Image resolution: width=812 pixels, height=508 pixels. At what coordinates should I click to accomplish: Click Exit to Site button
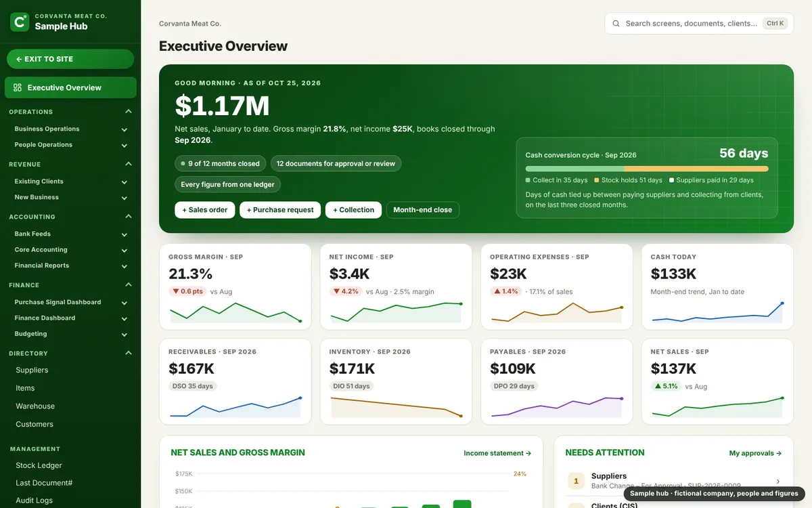70,59
